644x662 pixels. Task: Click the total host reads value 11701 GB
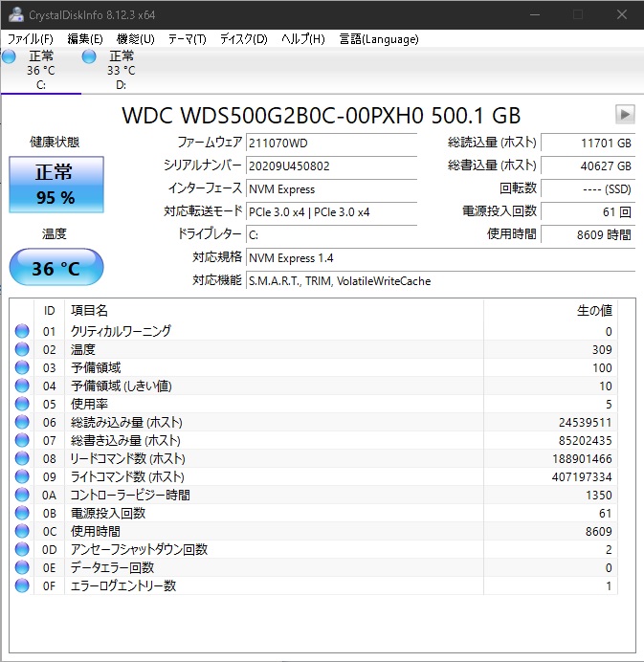point(588,143)
